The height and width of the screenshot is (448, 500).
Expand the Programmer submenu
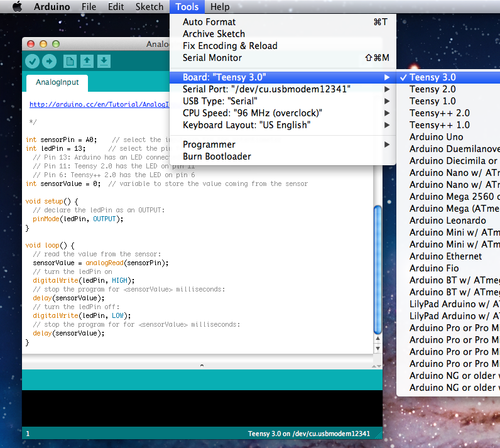click(x=283, y=145)
